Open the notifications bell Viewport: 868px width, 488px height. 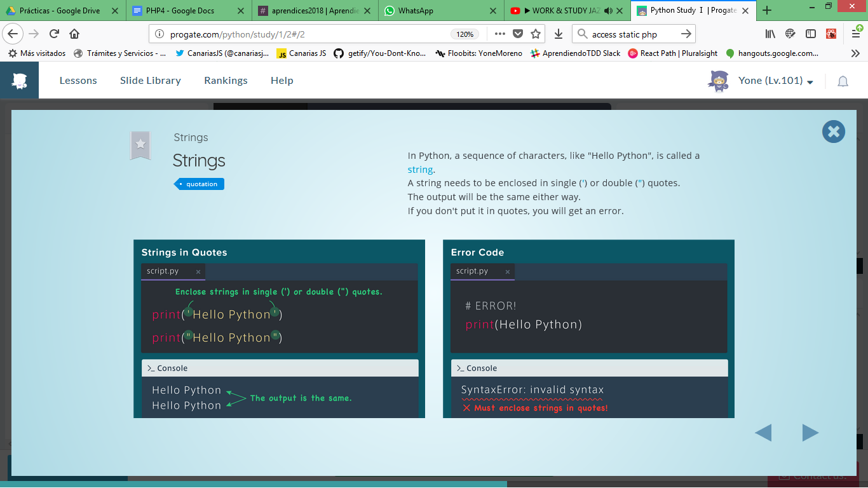pyautogui.click(x=843, y=81)
